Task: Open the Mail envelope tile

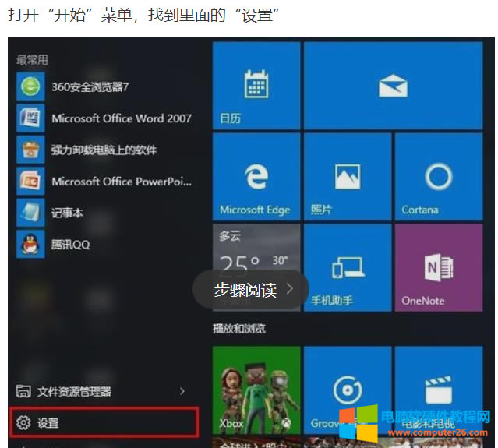Action: coord(394,86)
